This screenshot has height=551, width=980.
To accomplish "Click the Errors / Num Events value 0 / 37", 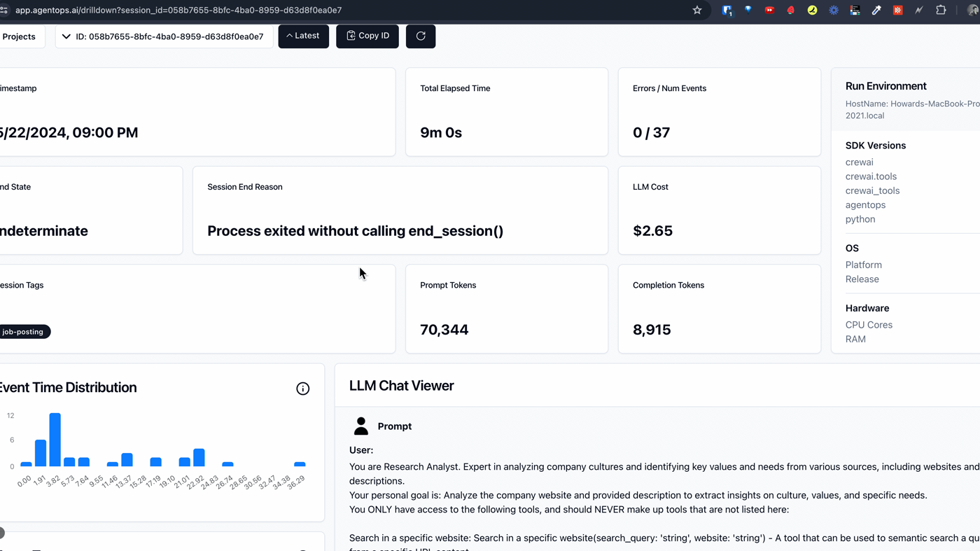I will point(651,133).
